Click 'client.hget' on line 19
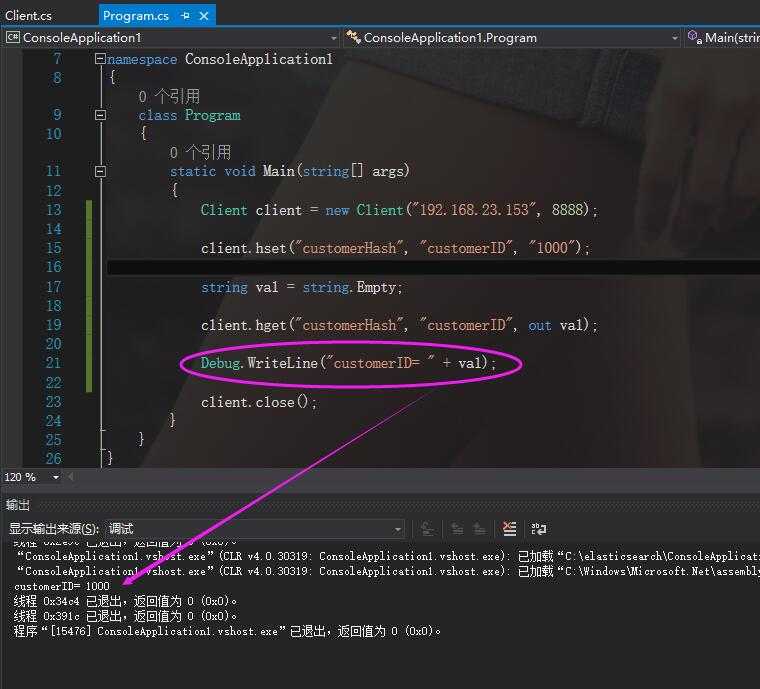Viewport: 760px width, 689px height. tap(243, 325)
